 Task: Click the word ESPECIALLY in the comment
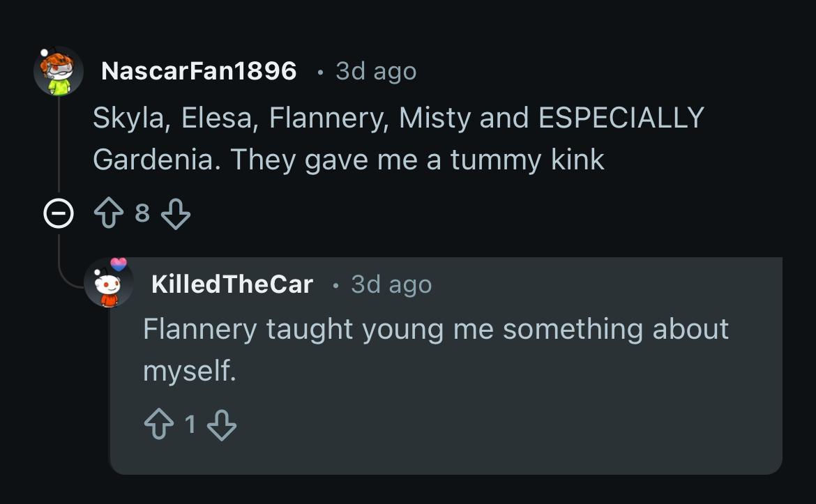pyautogui.click(x=621, y=117)
